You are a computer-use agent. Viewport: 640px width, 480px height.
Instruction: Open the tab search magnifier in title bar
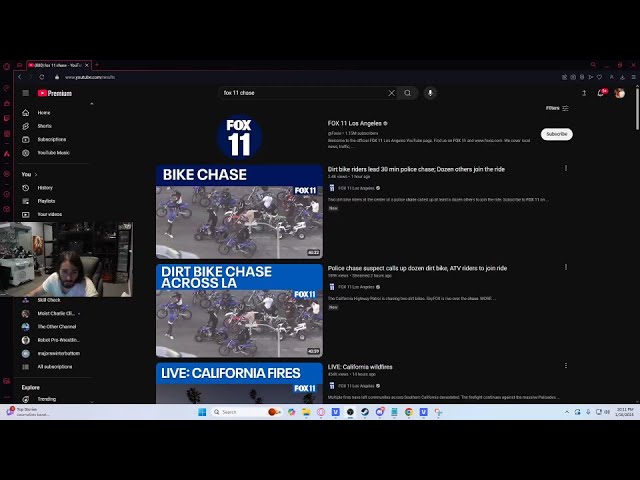593,65
